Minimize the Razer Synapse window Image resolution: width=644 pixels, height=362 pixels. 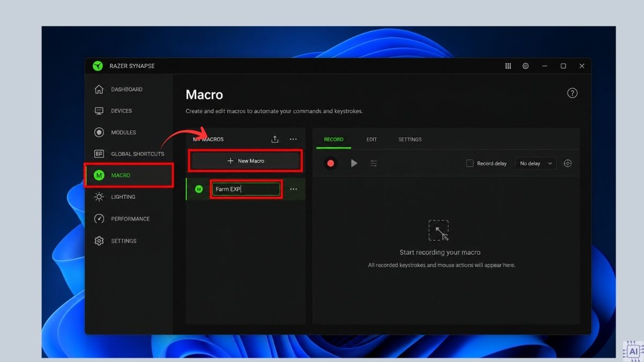(x=545, y=66)
